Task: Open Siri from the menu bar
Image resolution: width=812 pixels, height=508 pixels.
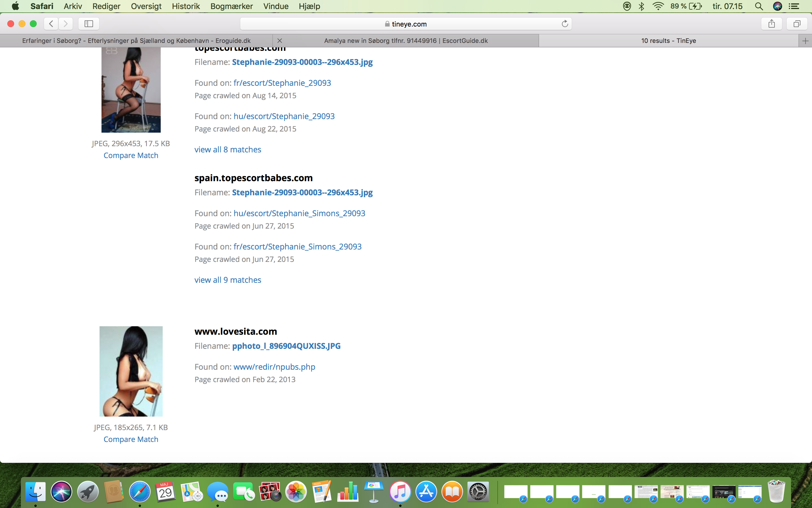Action: tap(777, 6)
